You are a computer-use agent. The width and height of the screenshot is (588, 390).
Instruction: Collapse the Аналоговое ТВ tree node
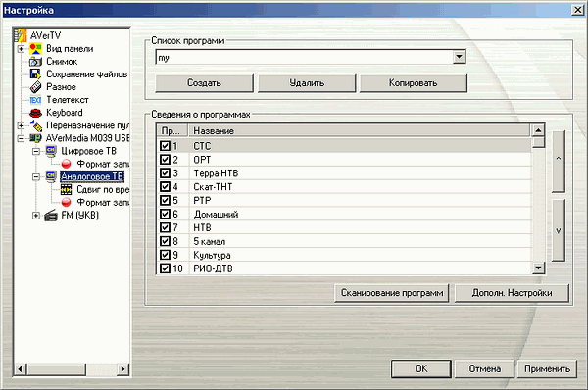[36, 177]
